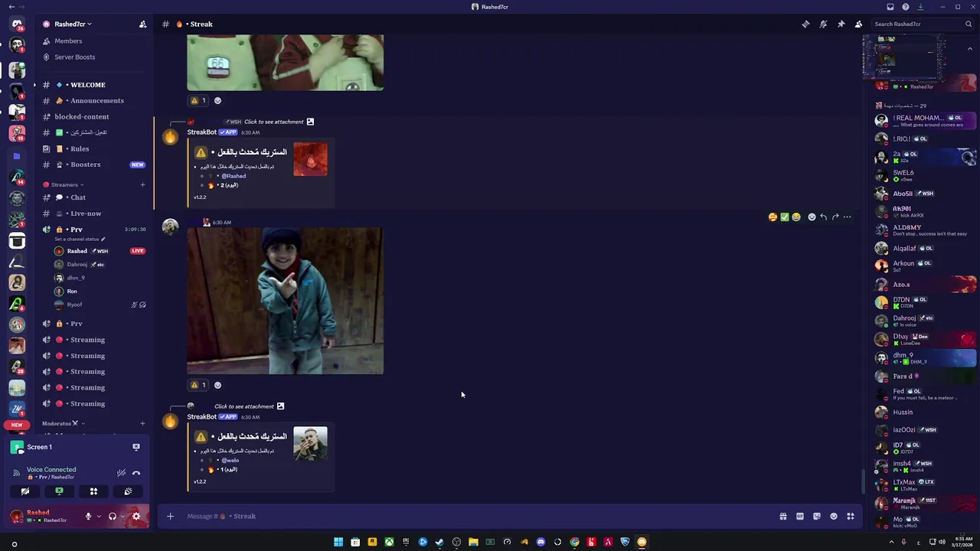
Task: Click the green download update icon
Action: pyautogui.click(x=920, y=7)
